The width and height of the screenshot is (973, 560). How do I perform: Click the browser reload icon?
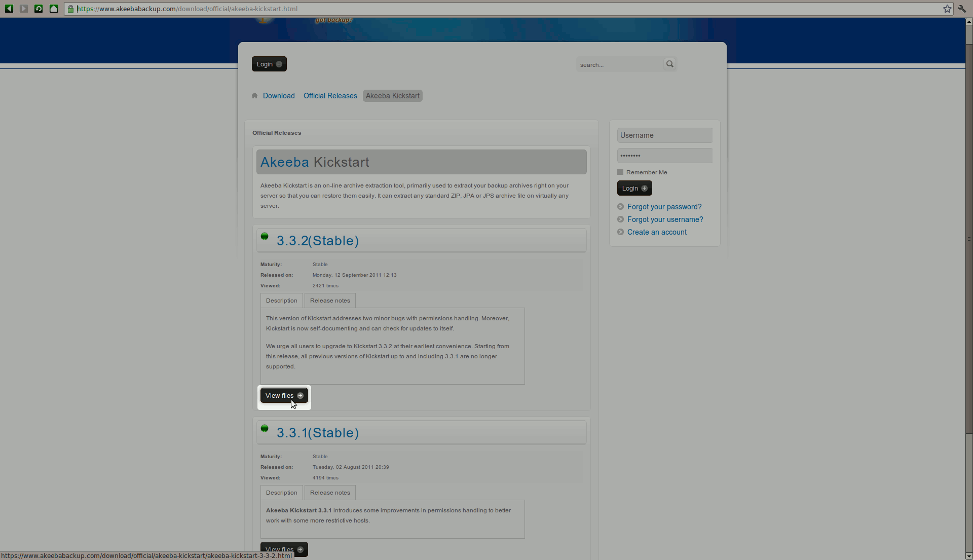tap(39, 9)
